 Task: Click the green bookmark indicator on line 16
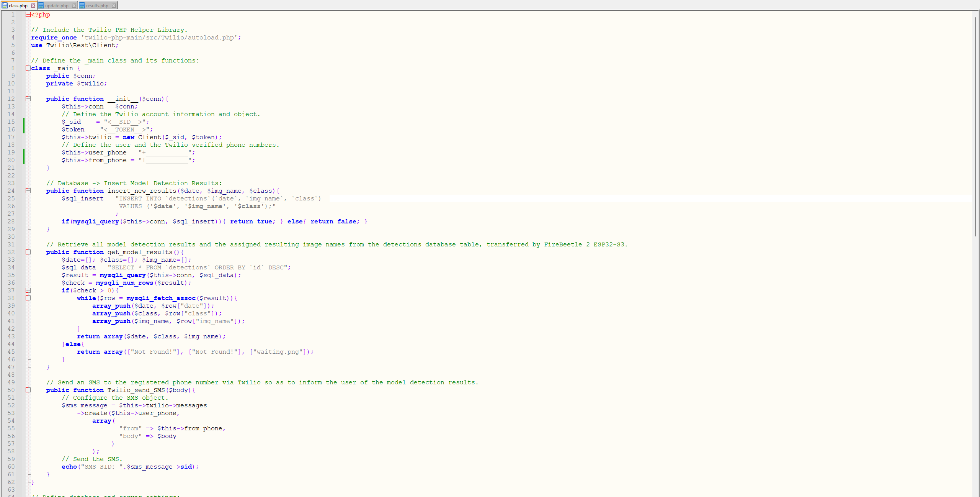tap(24, 129)
